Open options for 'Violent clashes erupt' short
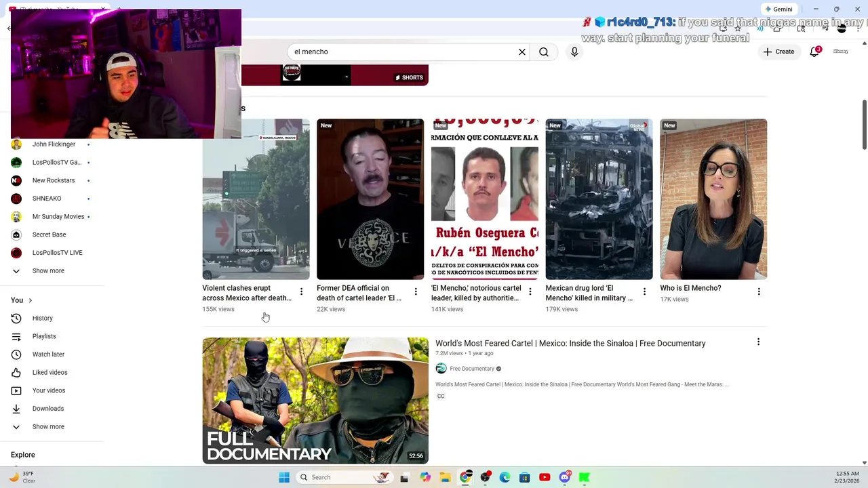The width and height of the screenshot is (868, 488). tap(302, 291)
